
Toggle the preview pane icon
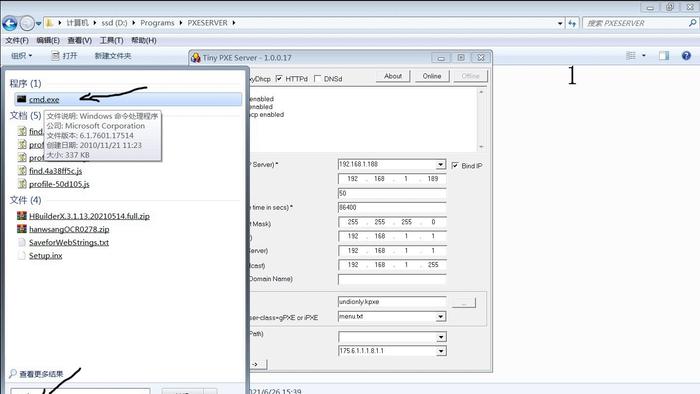point(664,55)
